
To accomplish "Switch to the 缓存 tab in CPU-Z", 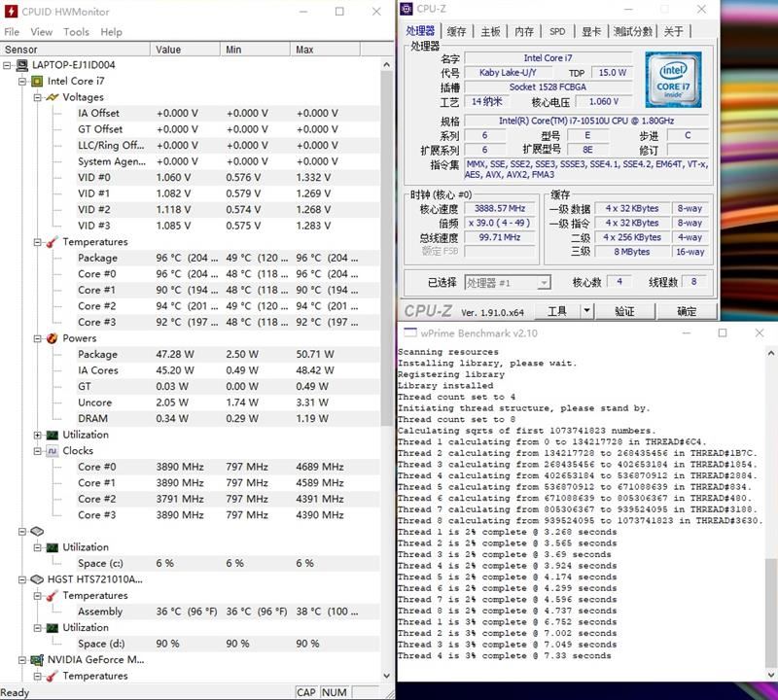I will [456, 31].
